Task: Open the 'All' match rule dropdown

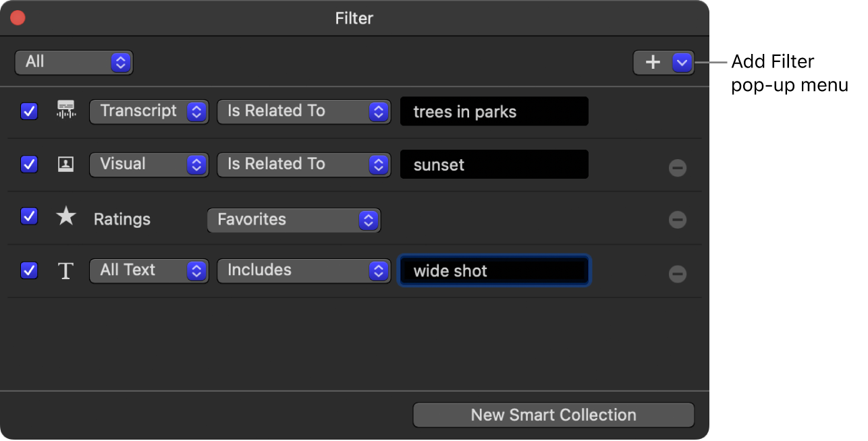Action: 74,62
